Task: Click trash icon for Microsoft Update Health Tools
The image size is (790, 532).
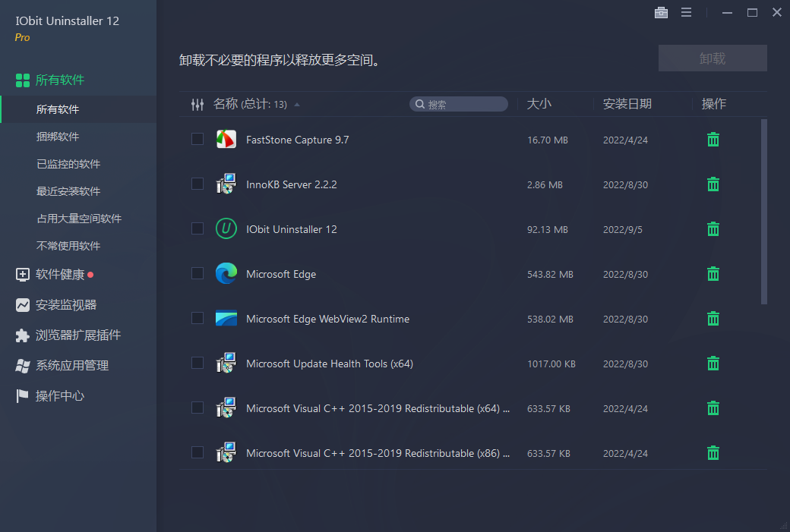Action: [x=713, y=364]
